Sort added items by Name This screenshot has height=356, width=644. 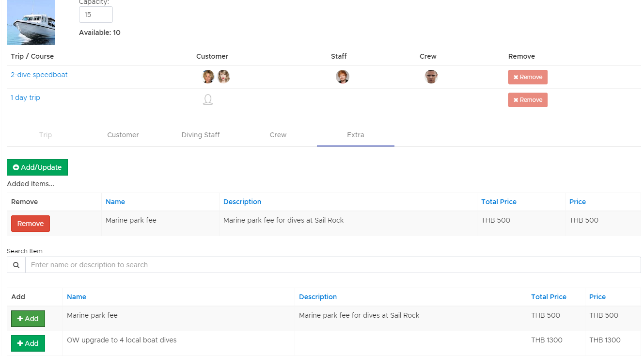115,202
